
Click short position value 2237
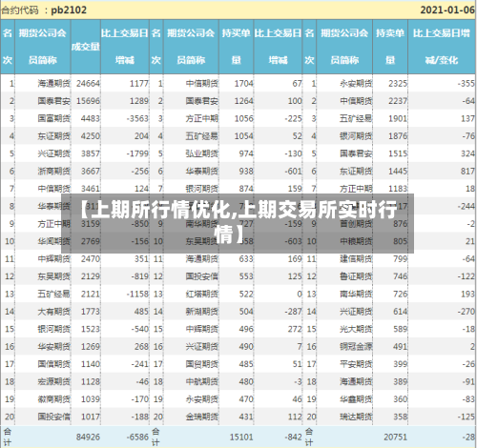398,101
